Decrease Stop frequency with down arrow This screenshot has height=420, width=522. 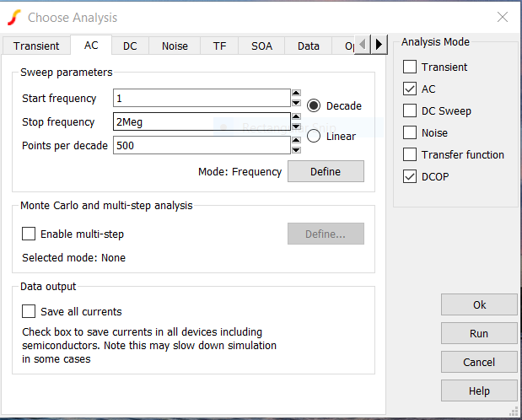pyautogui.click(x=296, y=127)
